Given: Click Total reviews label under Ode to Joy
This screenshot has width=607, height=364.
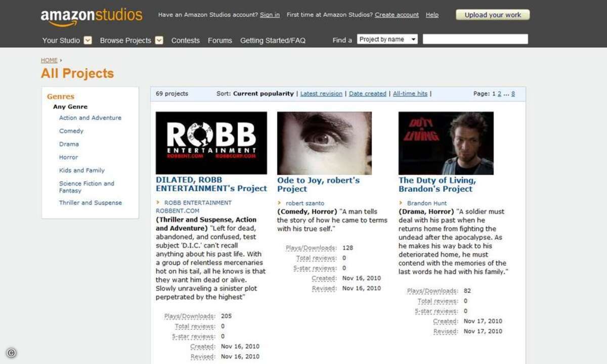Looking at the screenshot, I should click(317, 258).
